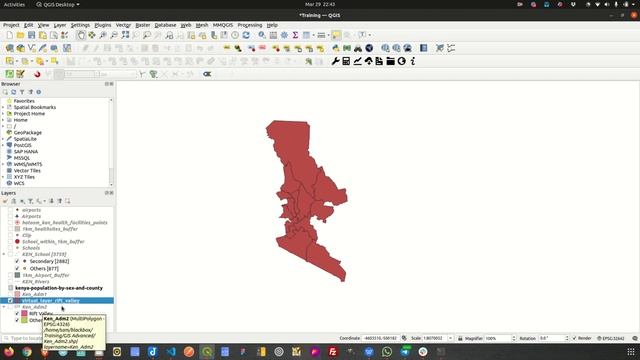Click the red swirl plugin icon
The image size is (640, 360).
tap(37, 74)
